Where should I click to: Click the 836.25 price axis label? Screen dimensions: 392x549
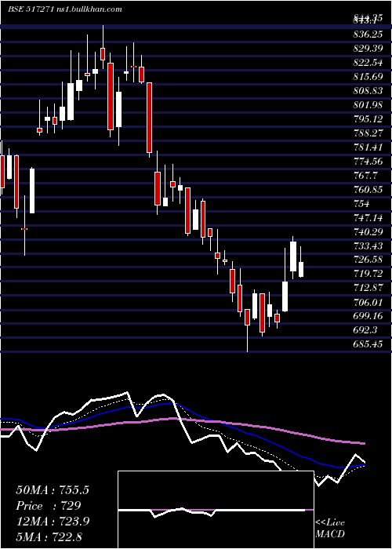[368, 34]
